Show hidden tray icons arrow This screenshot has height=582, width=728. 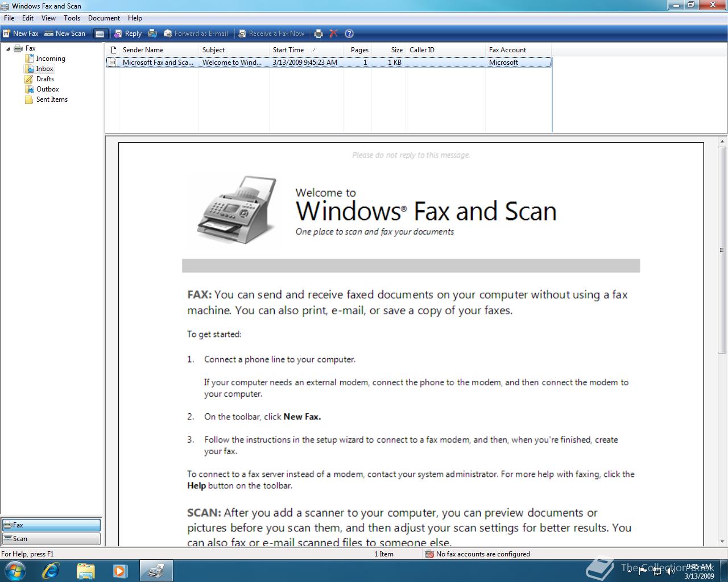click(x=630, y=571)
